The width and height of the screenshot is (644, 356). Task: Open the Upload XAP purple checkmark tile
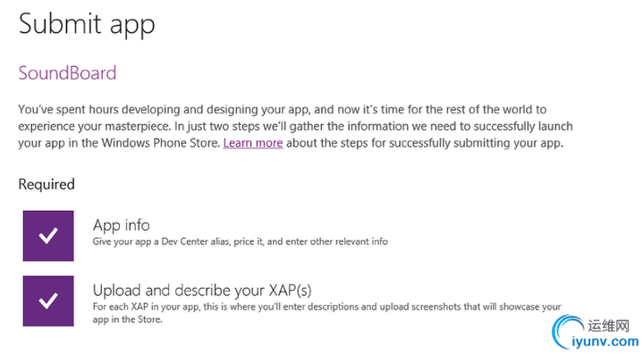(48, 301)
